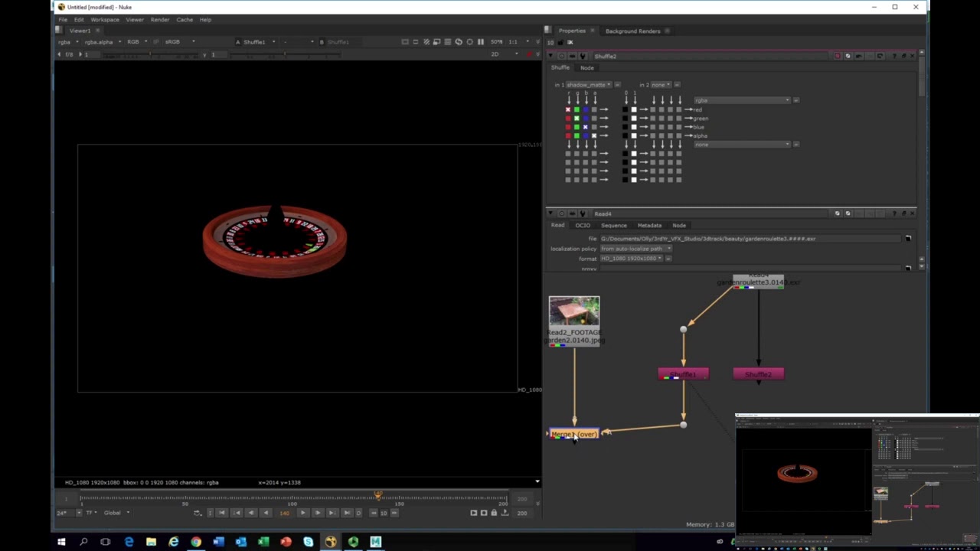Clear all properties panels icon

coord(570,42)
